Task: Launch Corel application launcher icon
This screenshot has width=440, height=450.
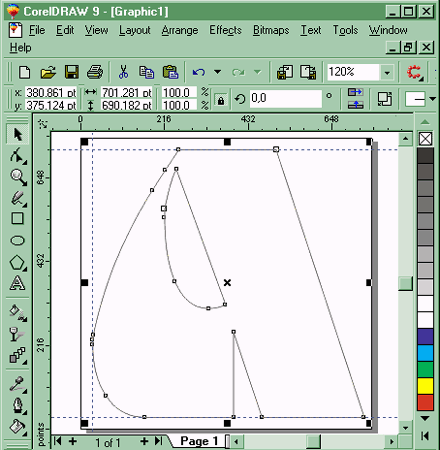Action: [415, 72]
